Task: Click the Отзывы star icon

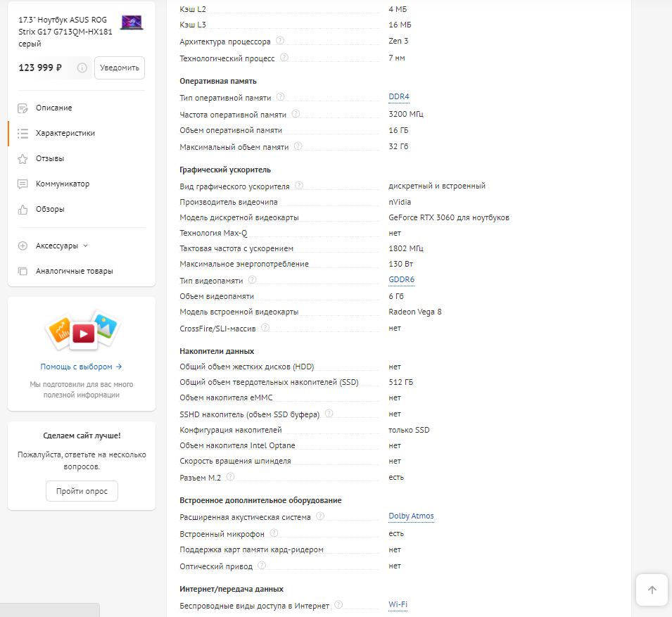Action: [x=23, y=159]
